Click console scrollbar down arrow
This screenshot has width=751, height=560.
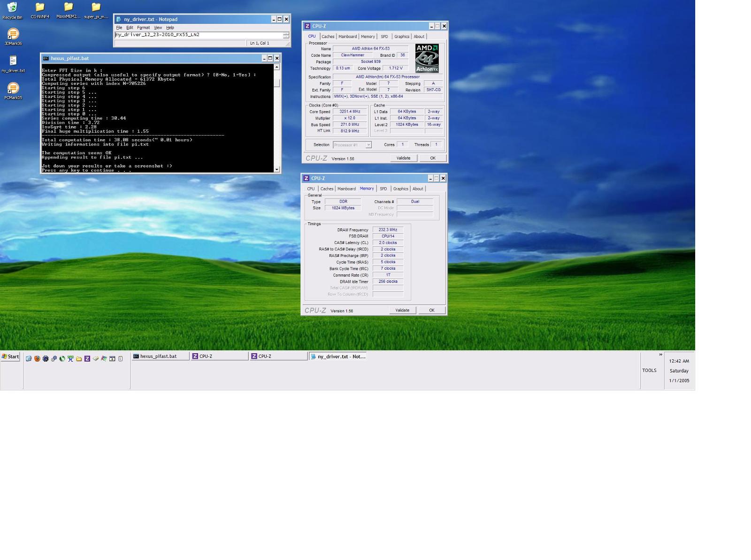click(x=277, y=169)
